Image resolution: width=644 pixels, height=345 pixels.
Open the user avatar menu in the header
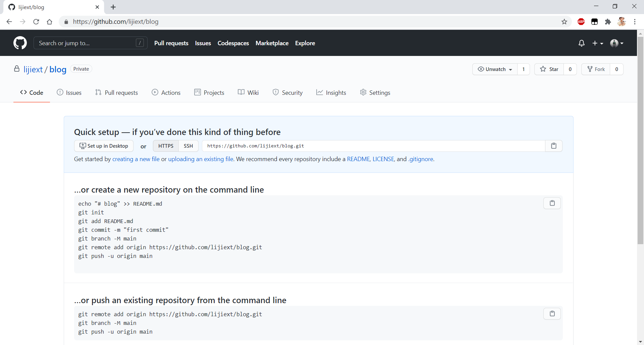(616, 43)
